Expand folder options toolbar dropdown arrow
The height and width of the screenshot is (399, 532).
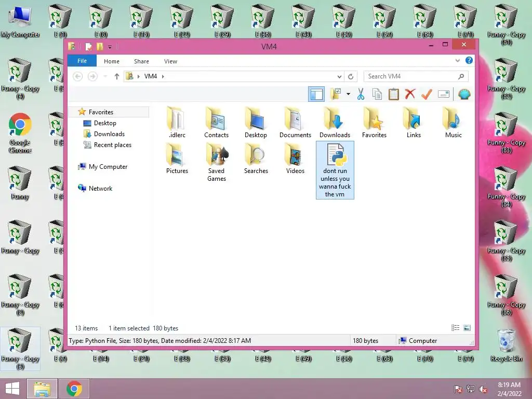[348, 94]
